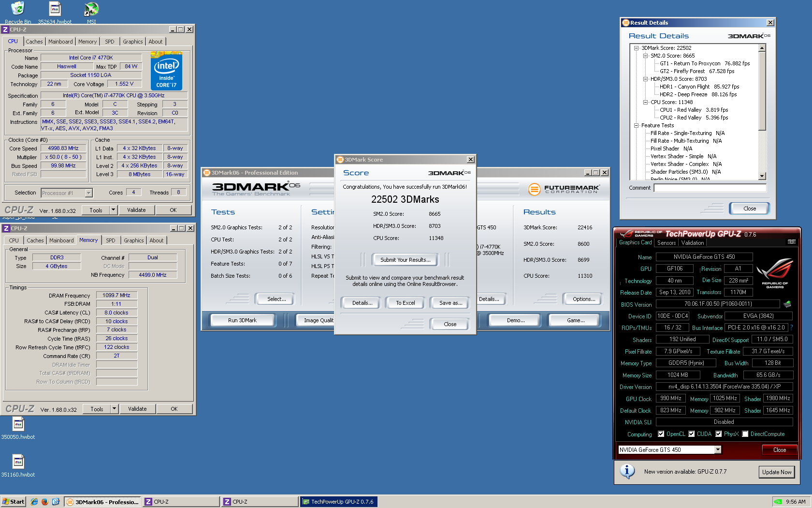Collapse the SM2.0 Score tree node
This screenshot has height=508, width=812.
645,56
